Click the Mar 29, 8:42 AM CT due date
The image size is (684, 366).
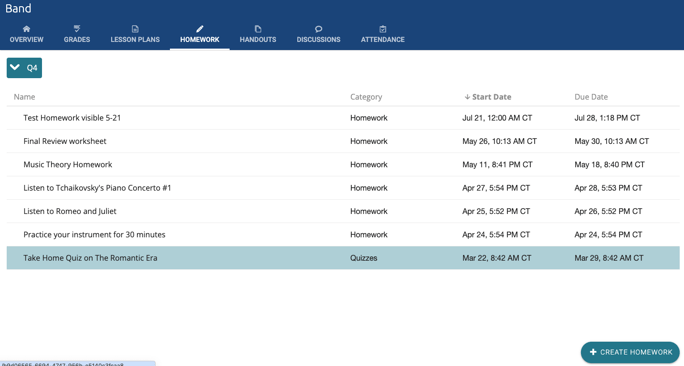(x=609, y=258)
